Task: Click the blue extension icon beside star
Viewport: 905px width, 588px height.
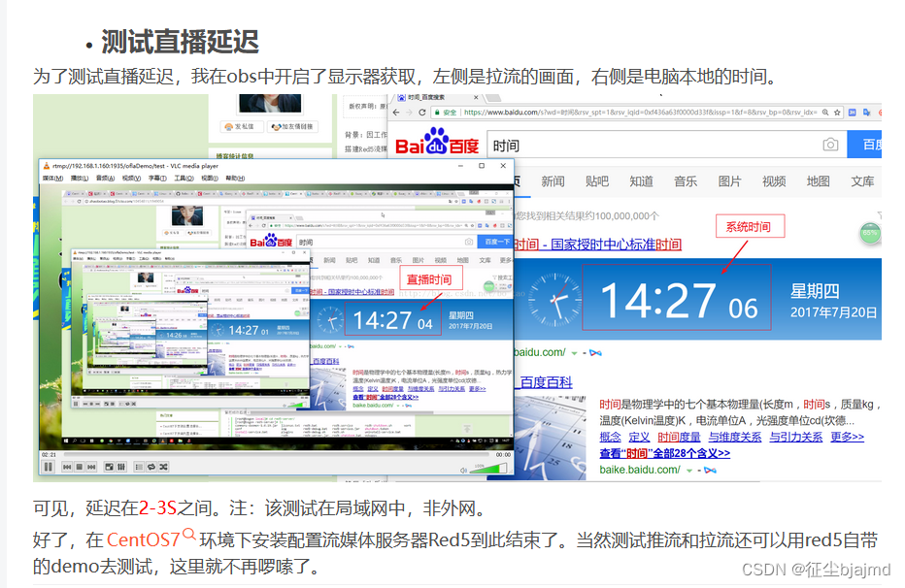Action: pyautogui.click(x=852, y=113)
